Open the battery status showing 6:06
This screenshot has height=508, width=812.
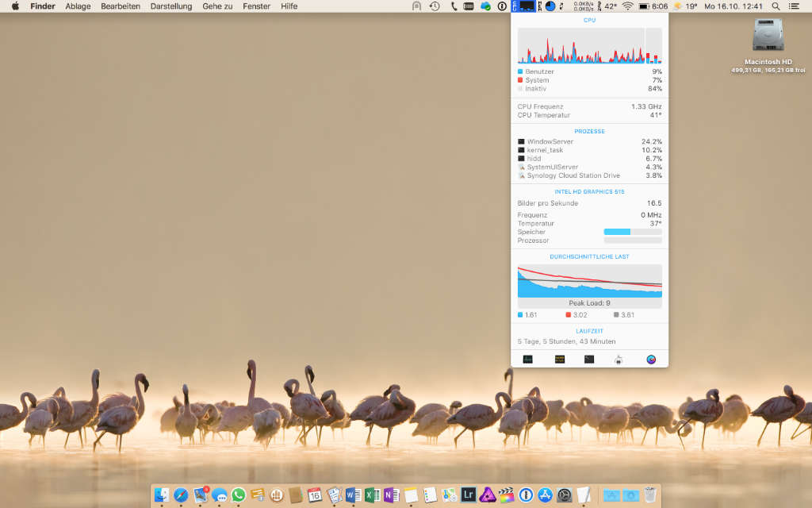(653, 6)
